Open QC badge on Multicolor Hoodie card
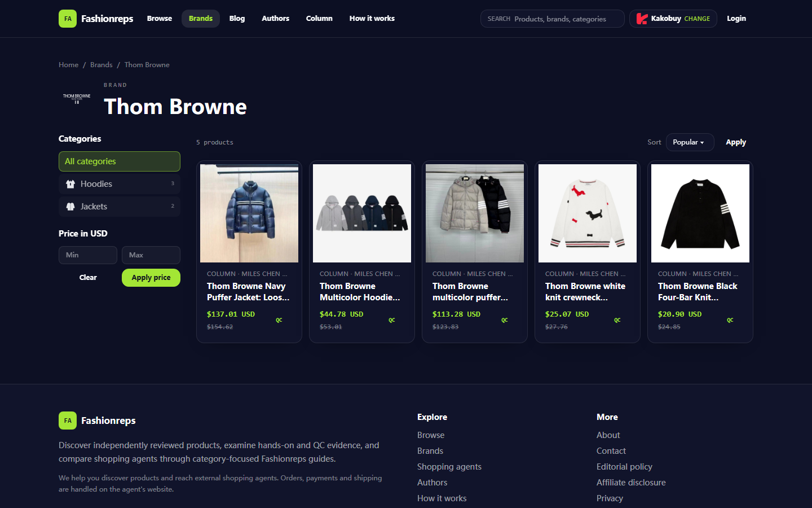The height and width of the screenshot is (508, 812). (x=391, y=320)
